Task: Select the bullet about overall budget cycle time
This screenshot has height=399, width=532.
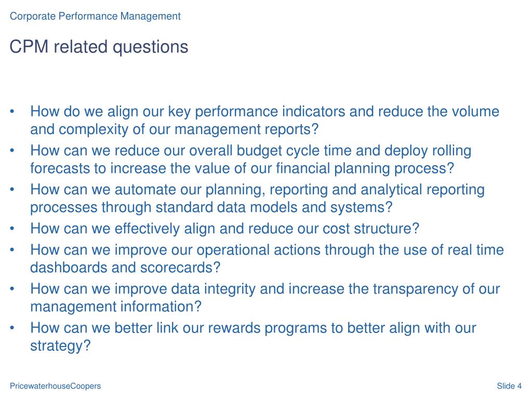Action: click(251, 159)
